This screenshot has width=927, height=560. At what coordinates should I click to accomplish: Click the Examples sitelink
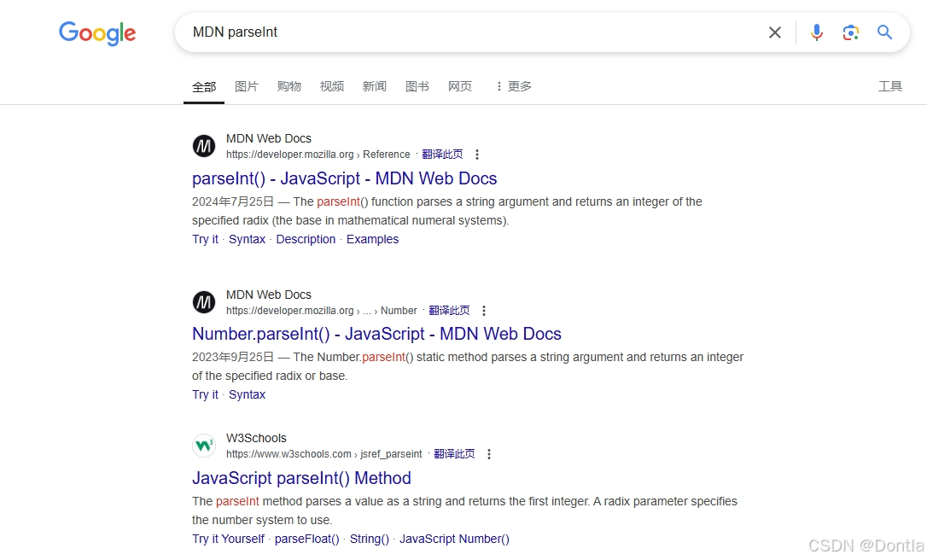pos(372,240)
